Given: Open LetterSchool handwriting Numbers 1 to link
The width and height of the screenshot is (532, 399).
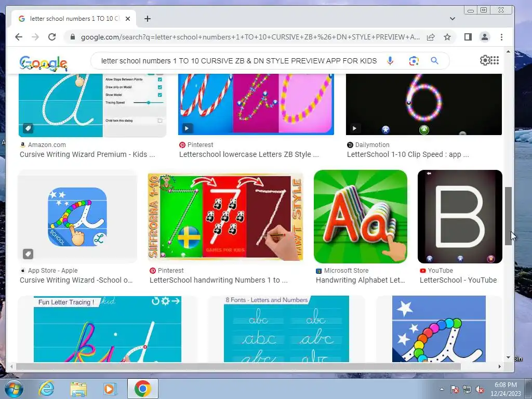Looking at the screenshot, I should pyautogui.click(x=219, y=280).
